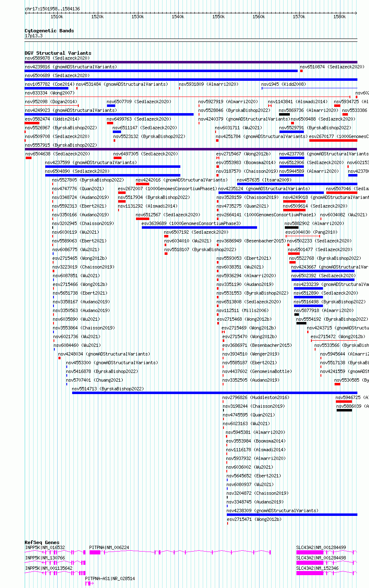Click label nsv5927919 (Almarri2020)
This screenshot has width=369, height=588.
coord(228,102)
